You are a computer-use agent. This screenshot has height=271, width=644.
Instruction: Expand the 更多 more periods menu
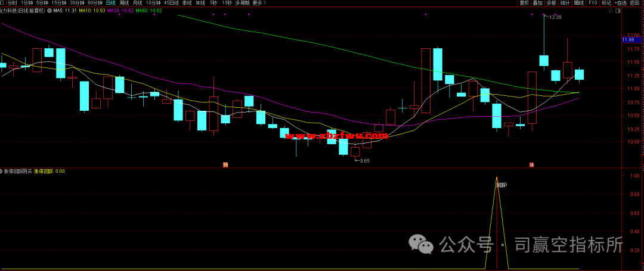click(259, 2)
